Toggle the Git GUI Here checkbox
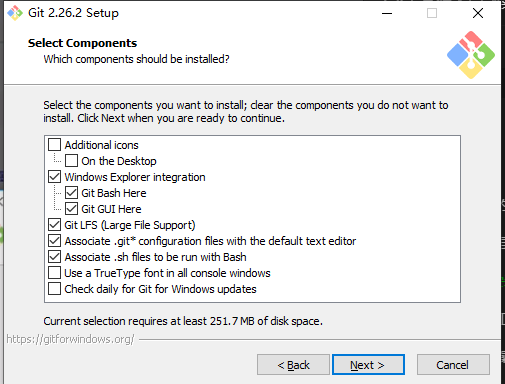 tap(71, 209)
